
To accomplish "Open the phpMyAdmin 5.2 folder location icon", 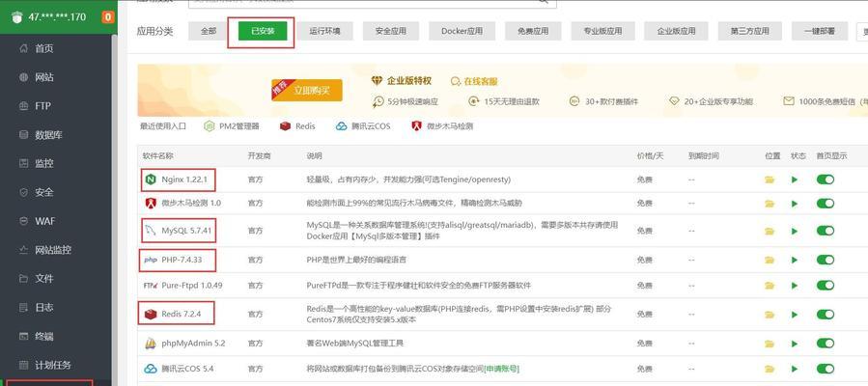I will pos(770,344).
